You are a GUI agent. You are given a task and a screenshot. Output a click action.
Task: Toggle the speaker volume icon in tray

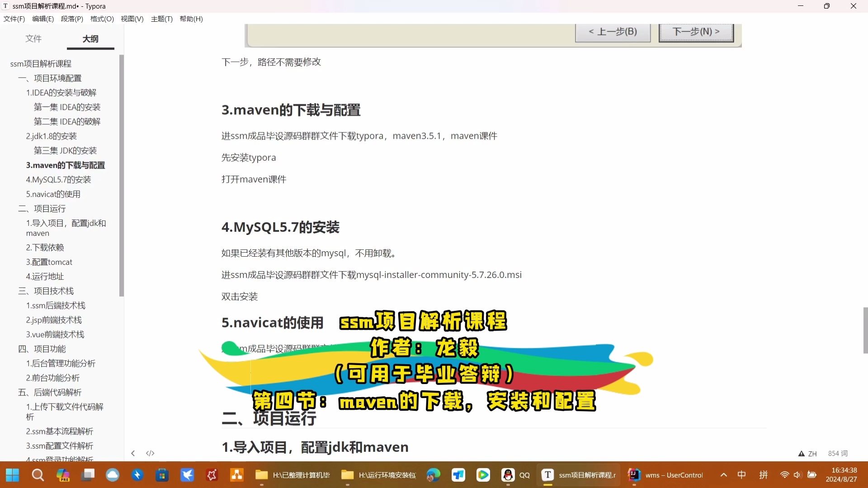coord(797,475)
